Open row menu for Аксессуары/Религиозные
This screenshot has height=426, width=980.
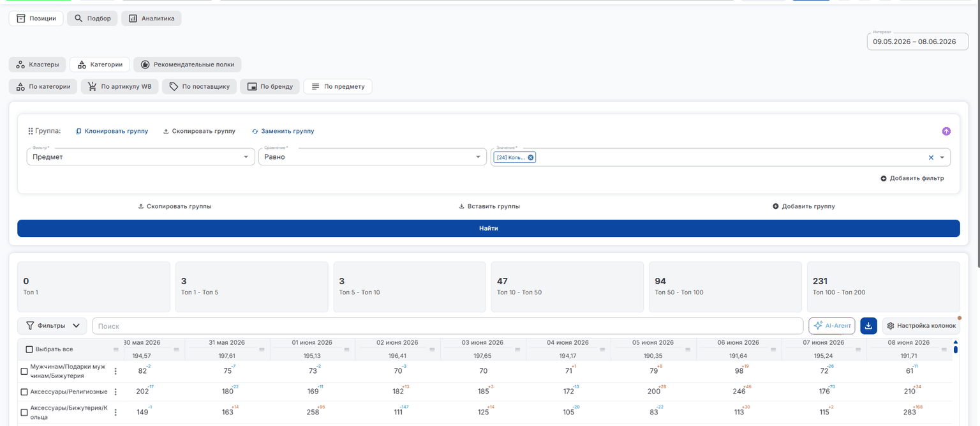click(x=115, y=392)
